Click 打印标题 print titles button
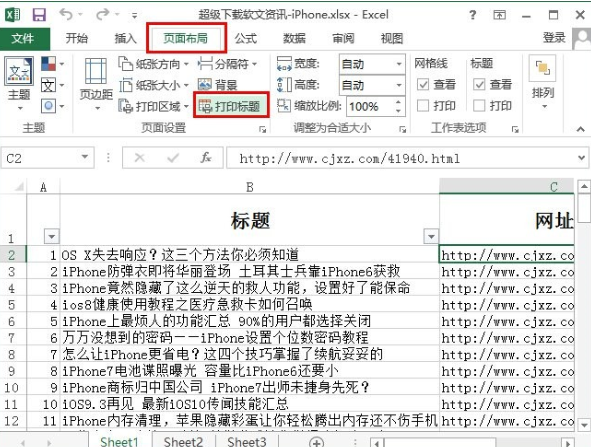 coord(230,107)
